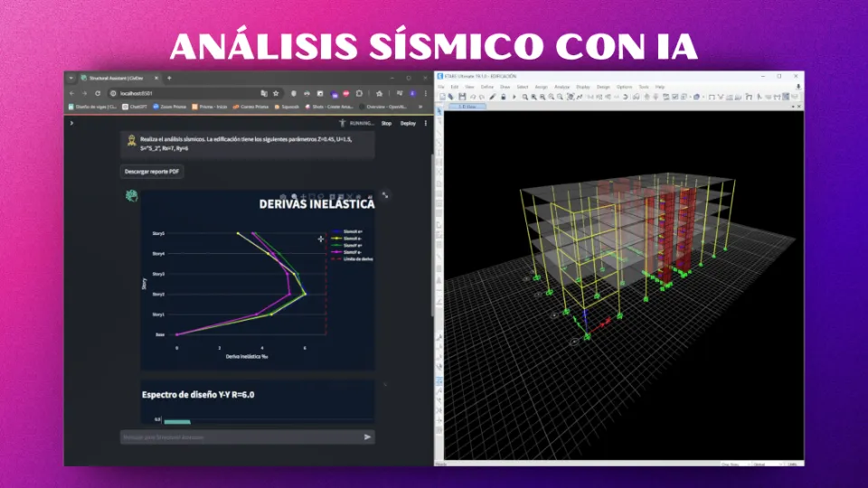Reload the localhost page in Chrome
Screen dimensions: 868x488
[x=98, y=93]
